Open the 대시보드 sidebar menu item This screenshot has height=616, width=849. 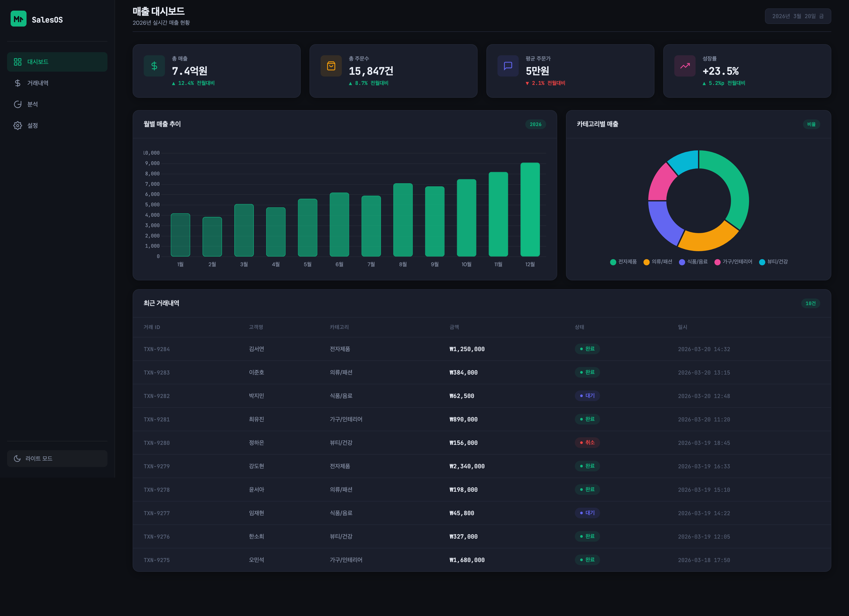[57, 62]
